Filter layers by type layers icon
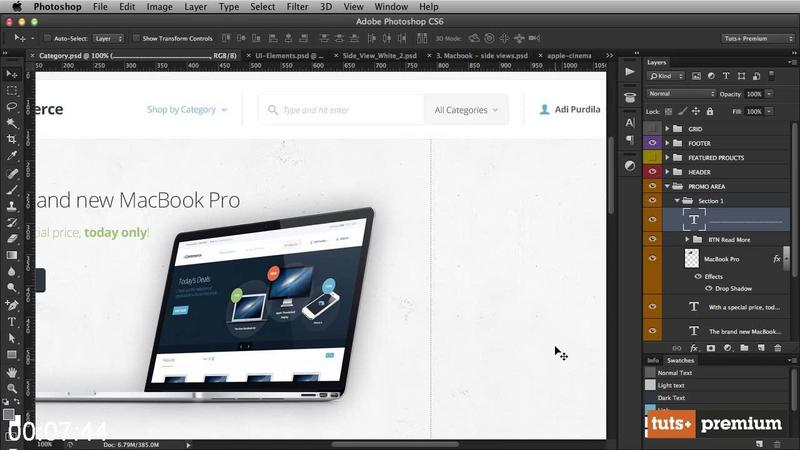 pyautogui.click(x=726, y=76)
